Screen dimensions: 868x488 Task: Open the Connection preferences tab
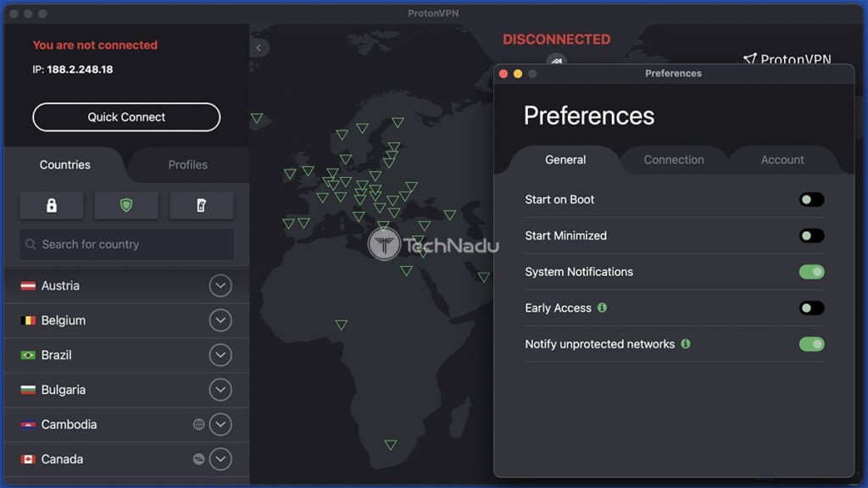(674, 160)
